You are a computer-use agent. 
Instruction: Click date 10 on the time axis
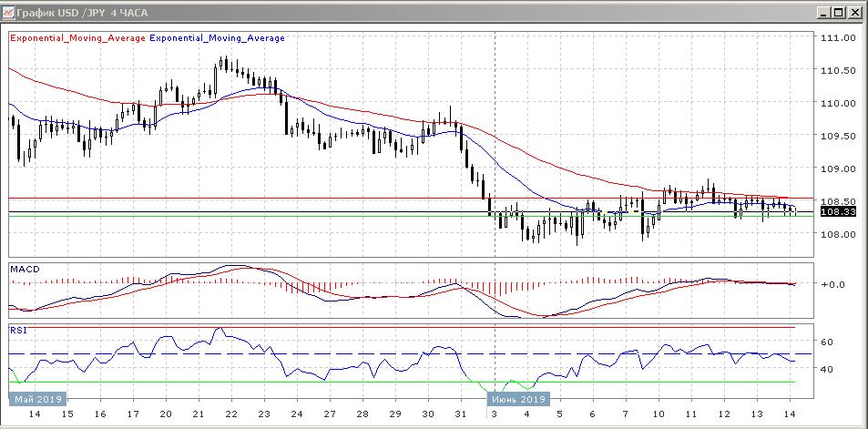[x=658, y=414]
